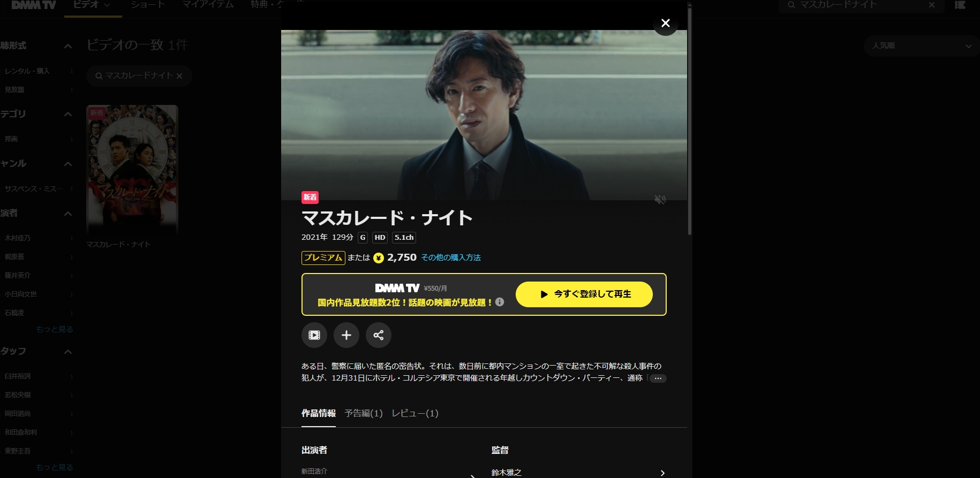Add movie to My List with plus icon
Viewport: 980px width, 478px height.
point(346,335)
